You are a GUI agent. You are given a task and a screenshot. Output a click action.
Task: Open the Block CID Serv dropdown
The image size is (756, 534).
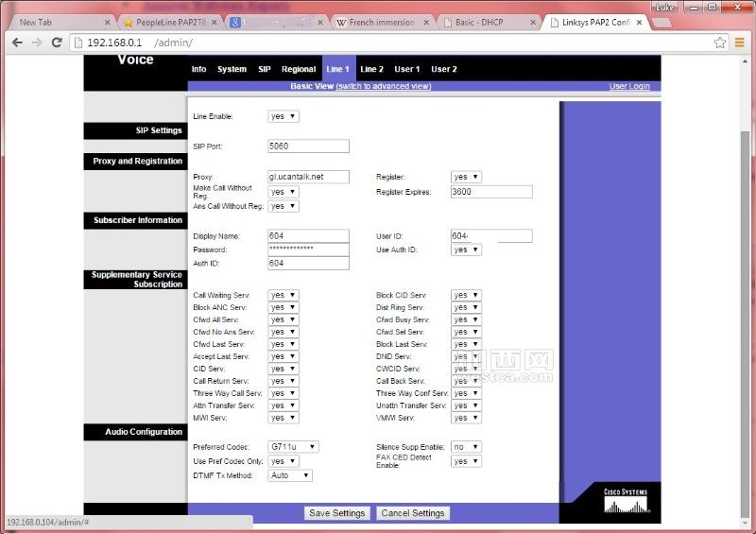pyautogui.click(x=466, y=295)
